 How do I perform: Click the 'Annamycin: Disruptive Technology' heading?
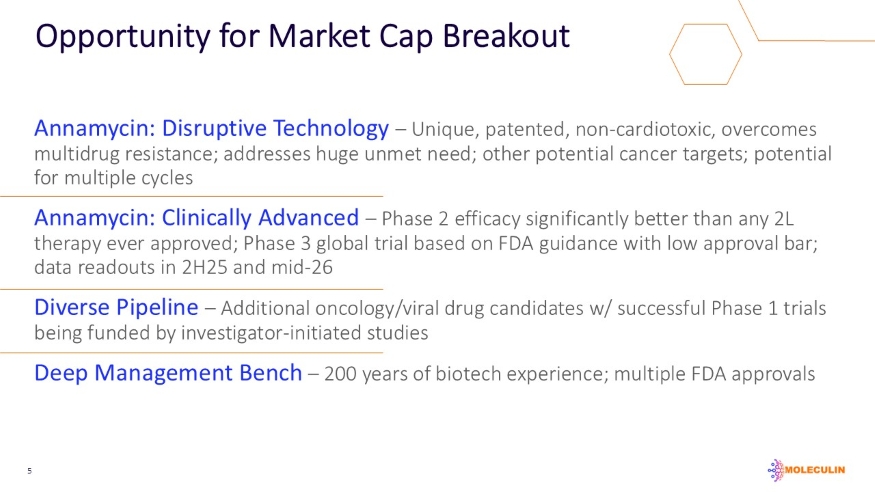coord(211,129)
